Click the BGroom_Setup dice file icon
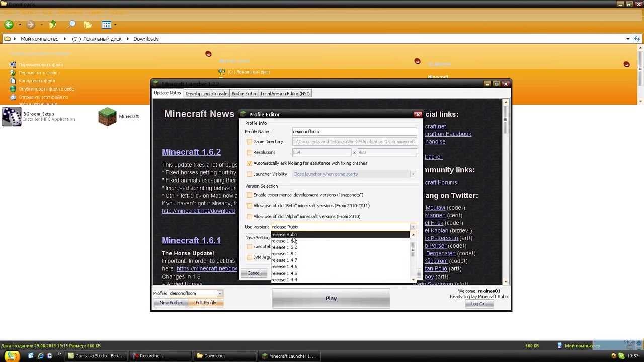The image size is (644, 362). coord(12,117)
